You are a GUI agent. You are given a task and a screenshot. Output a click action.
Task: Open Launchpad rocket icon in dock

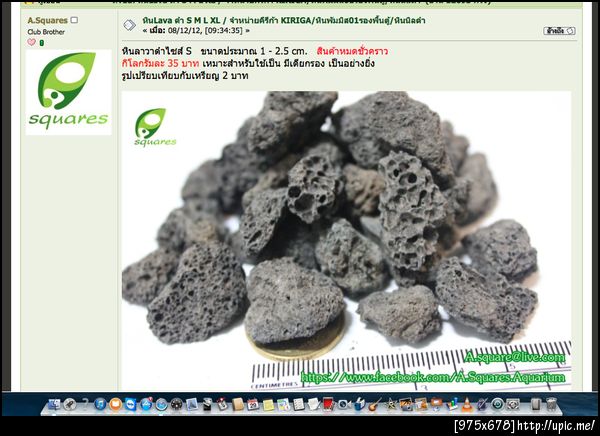(x=70, y=404)
